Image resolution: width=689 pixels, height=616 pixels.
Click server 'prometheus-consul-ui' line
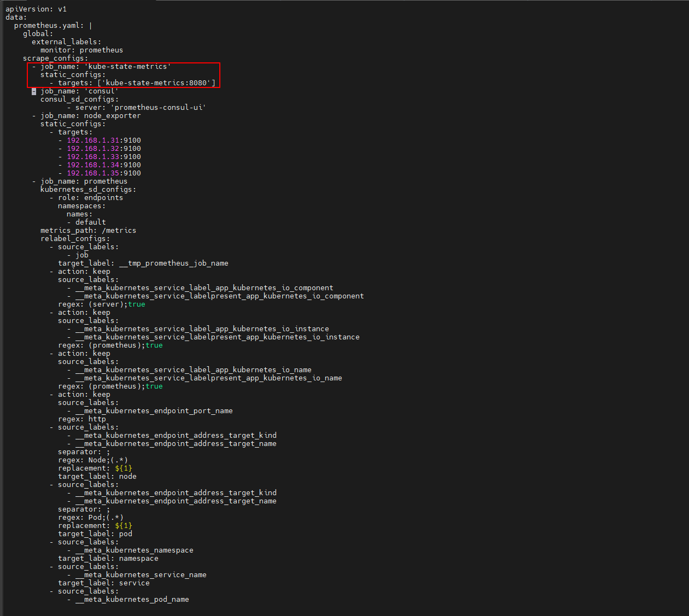coord(137,108)
